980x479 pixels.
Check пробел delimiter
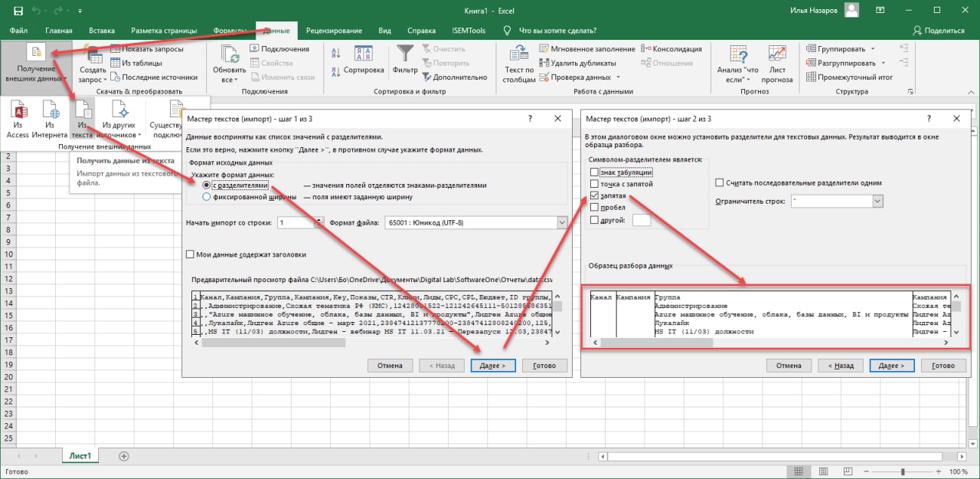click(x=594, y=208)
